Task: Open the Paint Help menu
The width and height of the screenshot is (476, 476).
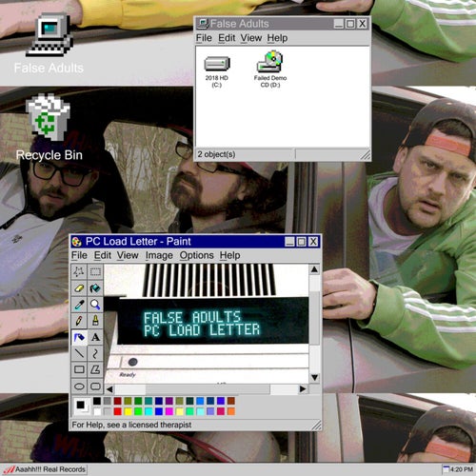Action: point(229,255)
